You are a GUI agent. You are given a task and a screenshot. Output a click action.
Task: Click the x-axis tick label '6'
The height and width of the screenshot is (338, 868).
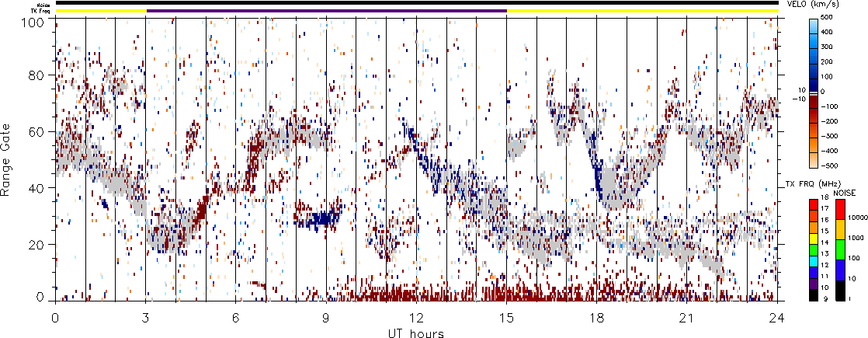(236, 318)
